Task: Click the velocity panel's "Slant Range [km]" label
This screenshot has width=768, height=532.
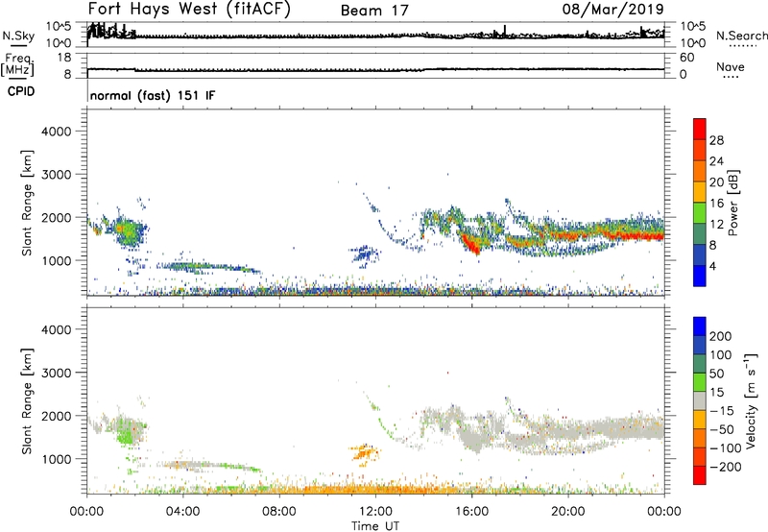Action: coord(27,401)
